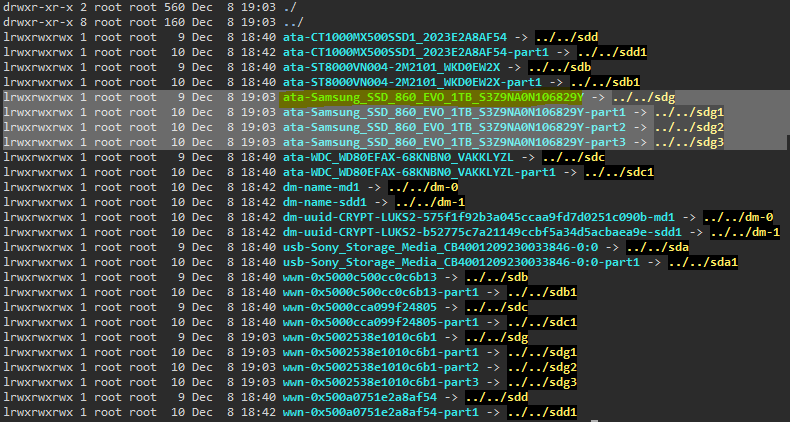Click usb-Sony_Storage_Media 0:0-part1 entry
Viewport: 790px width, 422px height.
(461, 262)
